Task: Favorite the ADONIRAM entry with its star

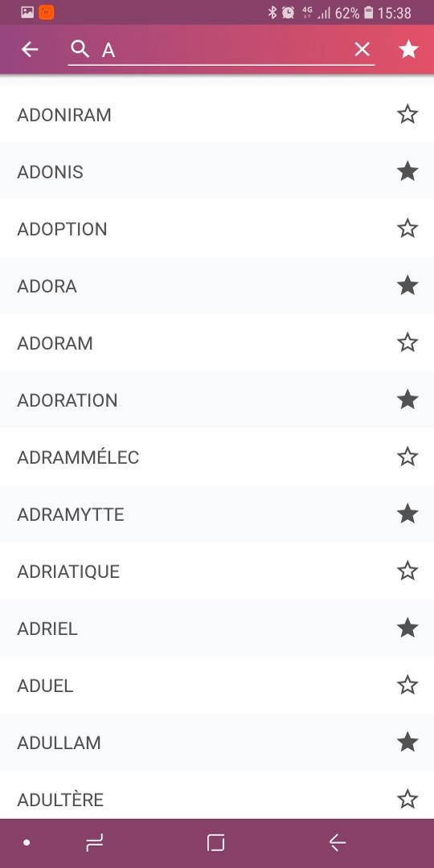Action: (x=407, y=115)
